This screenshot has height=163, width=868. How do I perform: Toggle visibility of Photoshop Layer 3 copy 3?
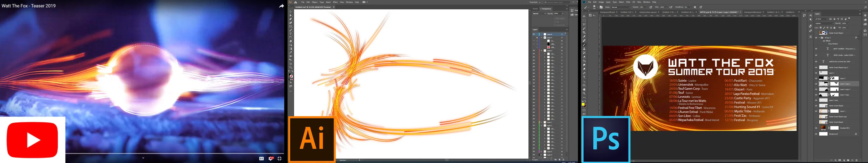pos(816,84)
